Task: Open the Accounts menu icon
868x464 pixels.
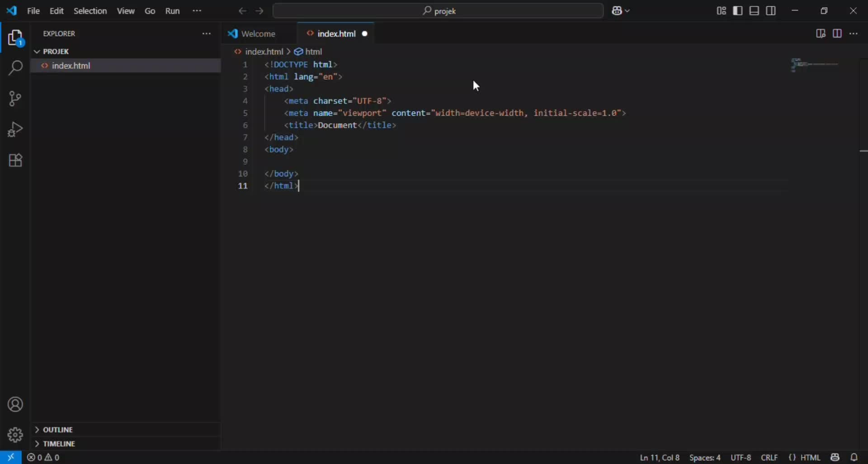Action: 15,405
